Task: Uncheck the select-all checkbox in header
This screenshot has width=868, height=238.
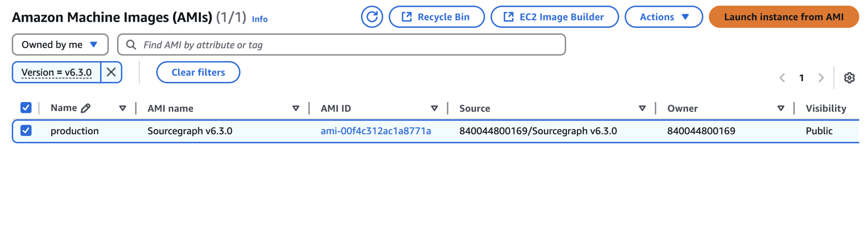Action: (x=25, y=107)
